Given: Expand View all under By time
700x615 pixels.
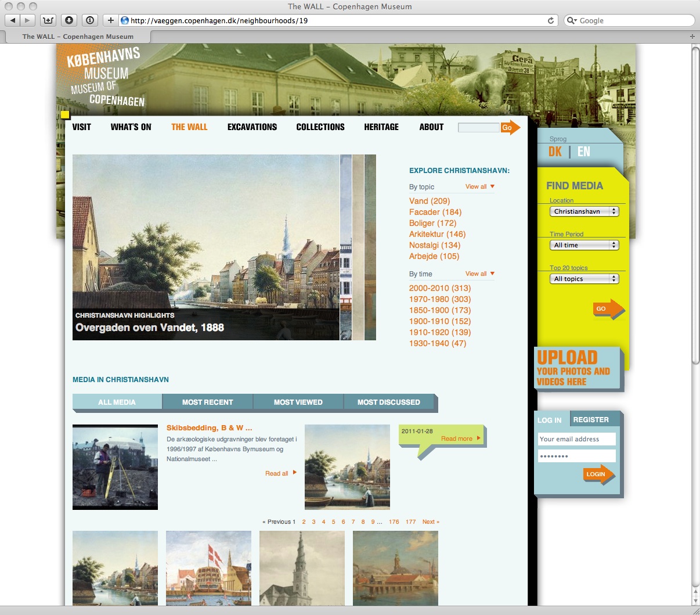Looking at the screenshot, I should coord(480,274).
